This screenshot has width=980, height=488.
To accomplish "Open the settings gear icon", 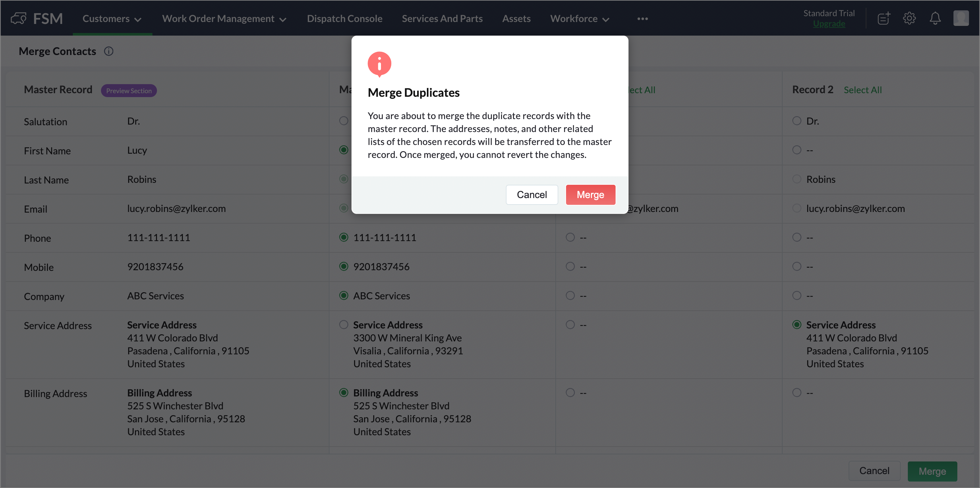I will [909, 18].
